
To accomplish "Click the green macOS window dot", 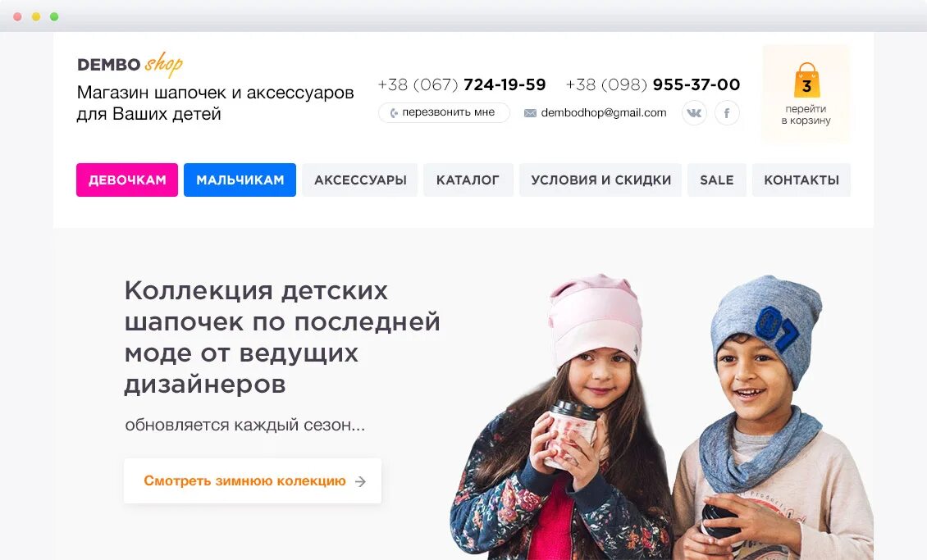I will (x=54, y=16).
